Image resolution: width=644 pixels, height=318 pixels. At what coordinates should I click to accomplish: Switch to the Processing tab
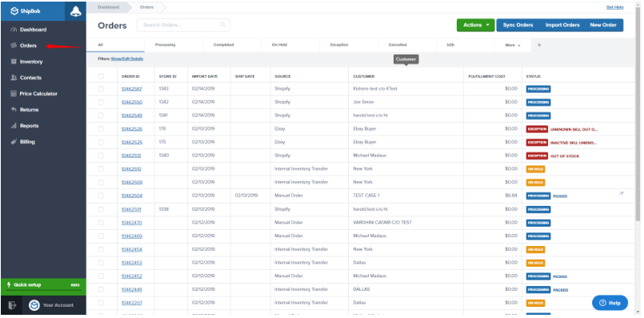pyautogui.click(x=174, y=45)
